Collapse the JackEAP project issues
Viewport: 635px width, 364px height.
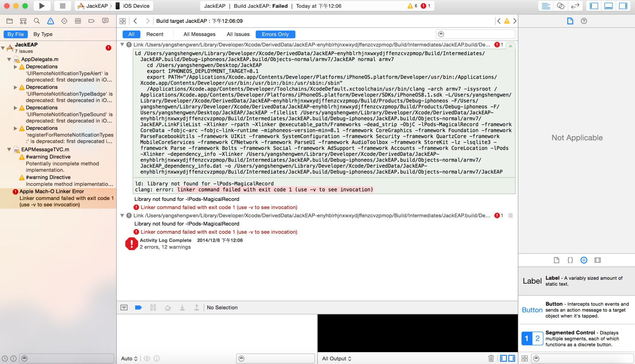point(3,48)
